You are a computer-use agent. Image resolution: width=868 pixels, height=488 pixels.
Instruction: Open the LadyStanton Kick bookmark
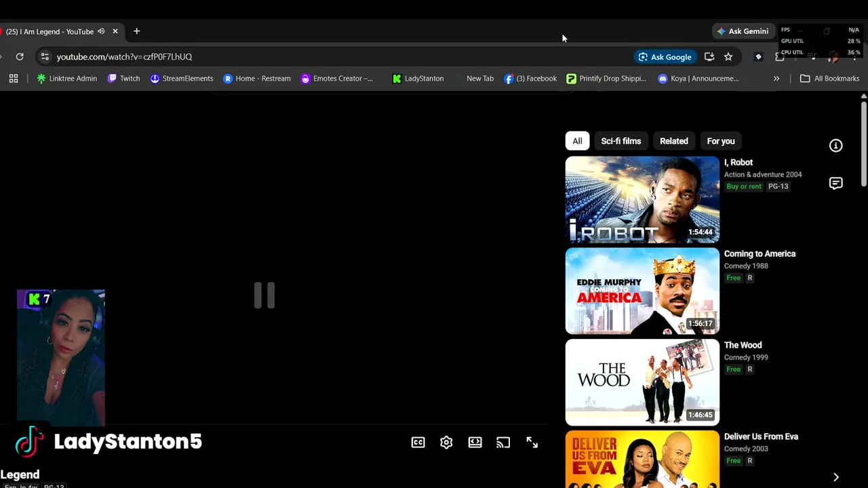coord(418,79)
